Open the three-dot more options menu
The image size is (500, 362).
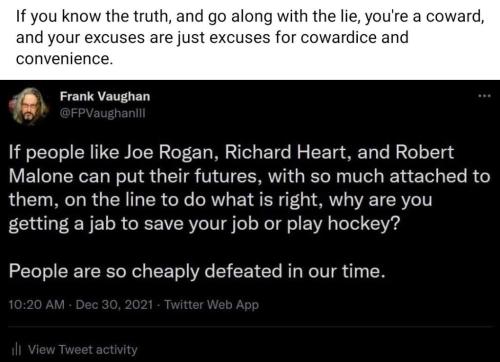(484, 96)
